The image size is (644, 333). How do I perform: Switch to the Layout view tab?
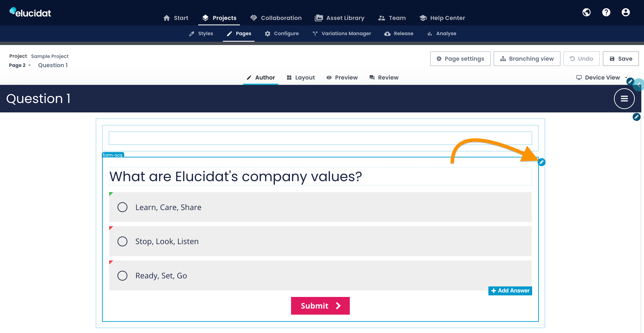(300, 77)
